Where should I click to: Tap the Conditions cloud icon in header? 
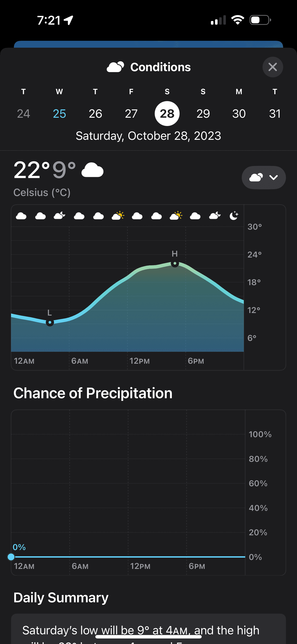click(x=115, y=67)
